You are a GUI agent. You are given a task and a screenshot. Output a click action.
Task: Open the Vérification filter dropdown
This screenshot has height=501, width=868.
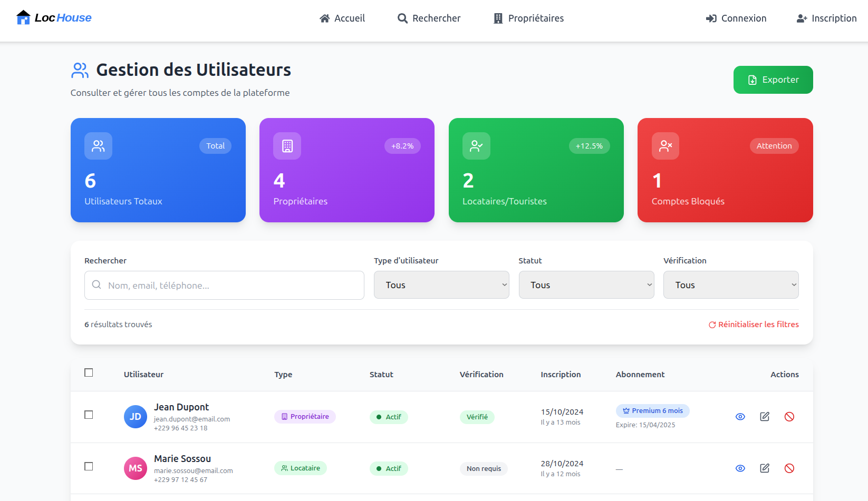[x=730, y=285]
